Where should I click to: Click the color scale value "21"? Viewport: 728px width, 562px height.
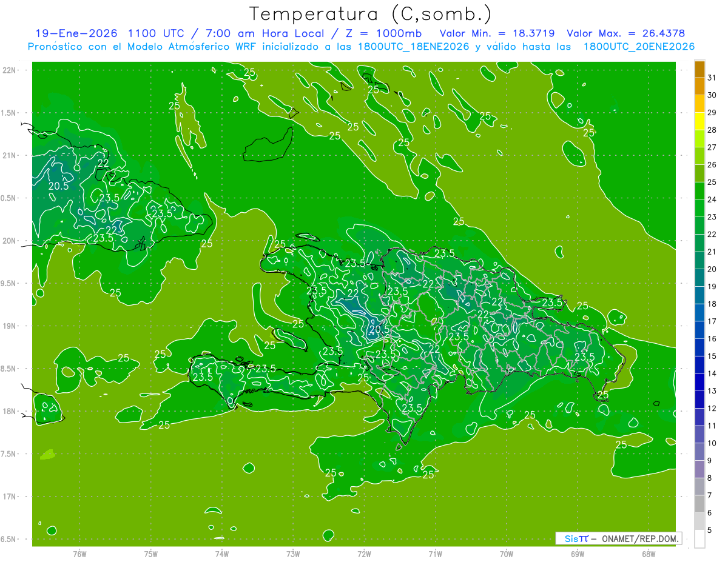point(712,252)
